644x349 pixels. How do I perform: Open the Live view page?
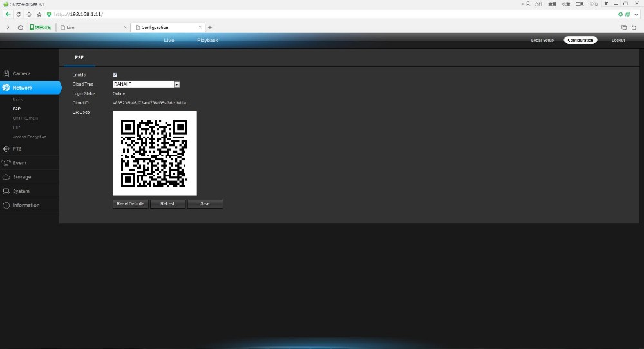169,40
